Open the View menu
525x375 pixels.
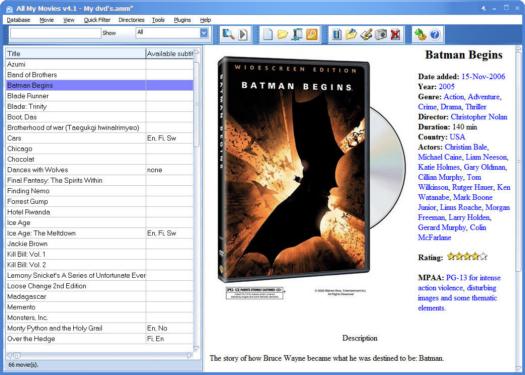coord(69,20)
